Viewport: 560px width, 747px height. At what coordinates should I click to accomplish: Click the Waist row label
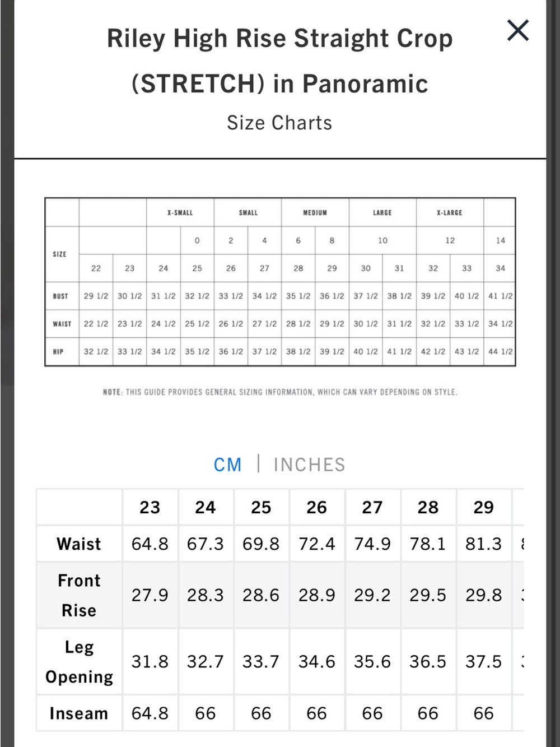[79, 544]
